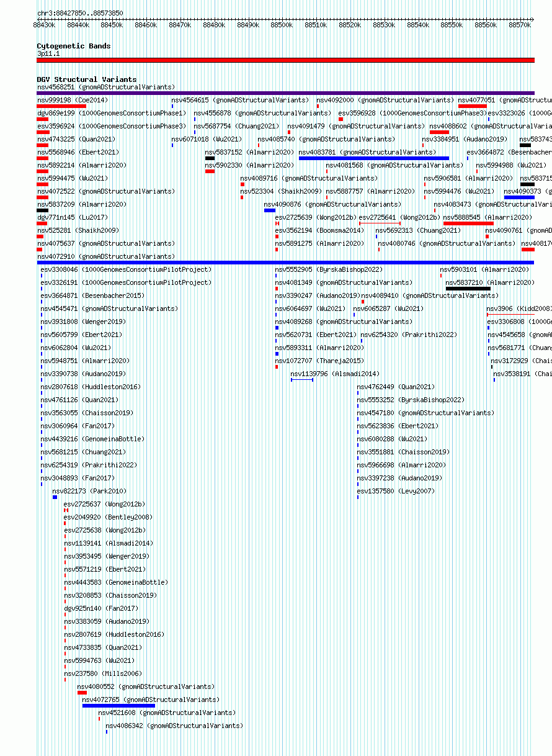Open dgv925n140 (Fan2017) entry
The height and width of the screenshot is (756, 552).
101,608
